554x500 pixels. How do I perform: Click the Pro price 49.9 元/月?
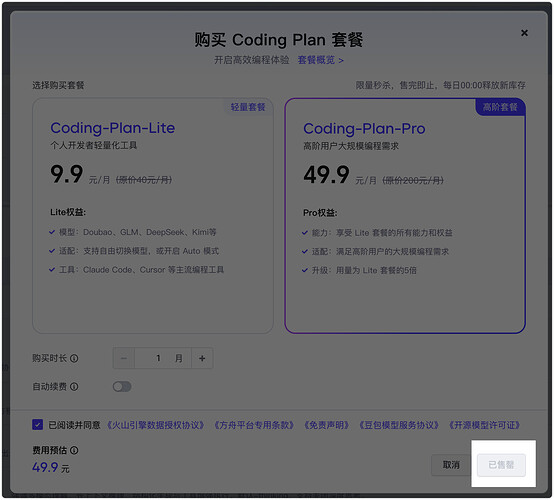click(340, 175)
